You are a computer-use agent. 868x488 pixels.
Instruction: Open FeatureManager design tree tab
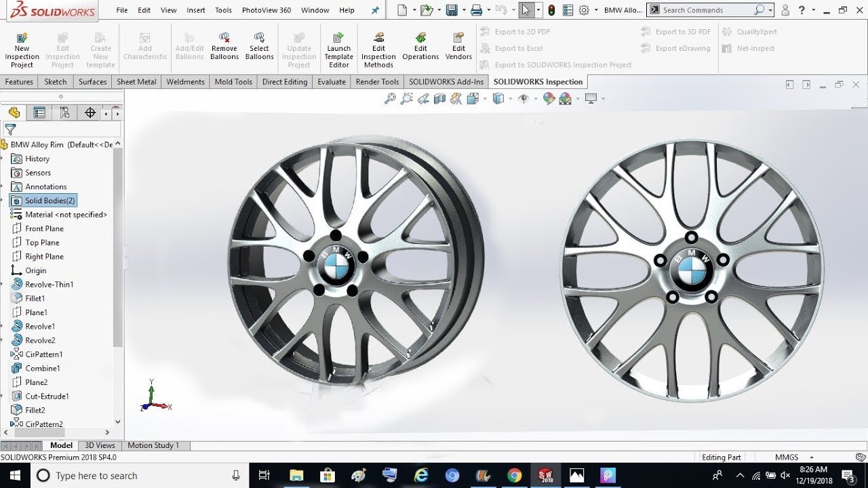pos(14,113)
